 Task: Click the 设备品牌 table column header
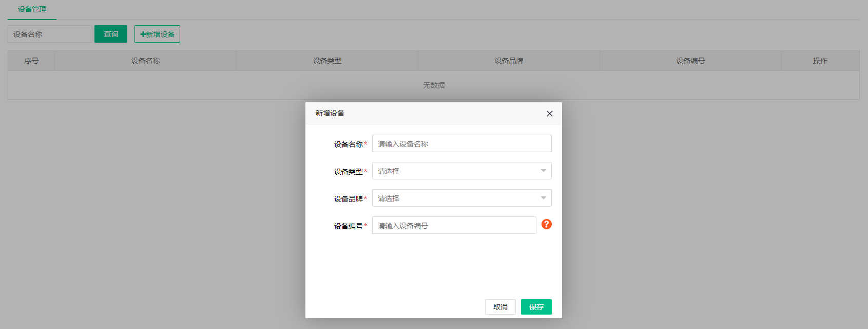509,61
